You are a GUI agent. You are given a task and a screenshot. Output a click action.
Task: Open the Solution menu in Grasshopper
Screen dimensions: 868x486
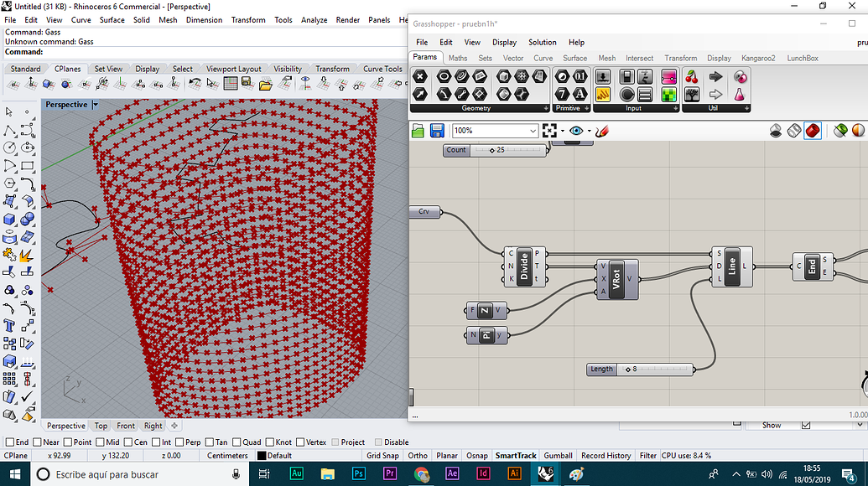point(542,42)
